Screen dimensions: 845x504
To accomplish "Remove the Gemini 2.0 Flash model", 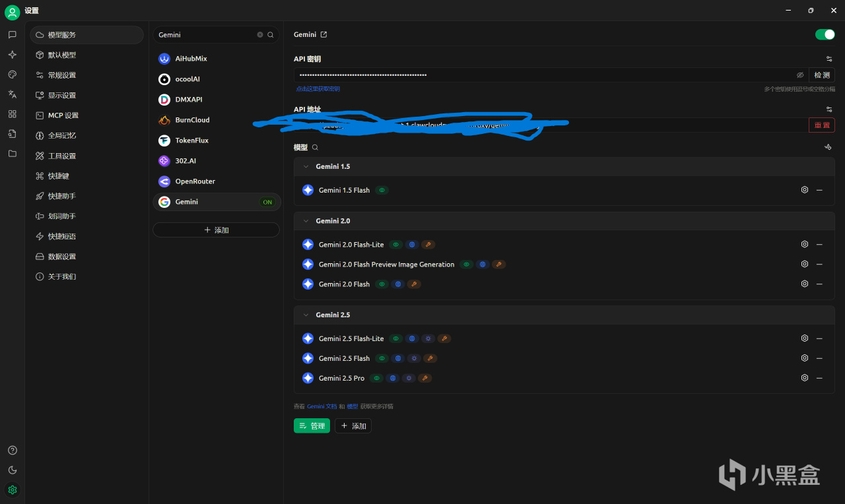I will [819, 284].
